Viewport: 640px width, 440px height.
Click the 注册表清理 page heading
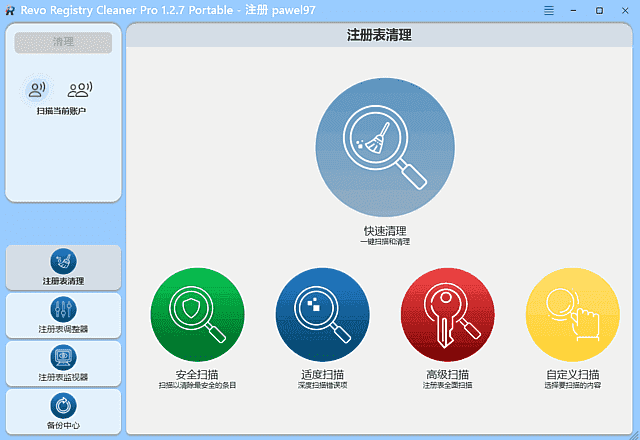coord(379,35)
